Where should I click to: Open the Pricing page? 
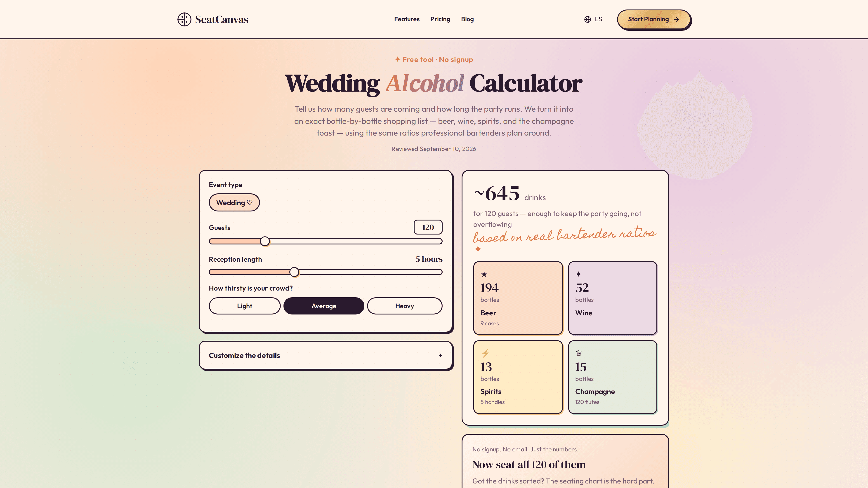[440, 19]
